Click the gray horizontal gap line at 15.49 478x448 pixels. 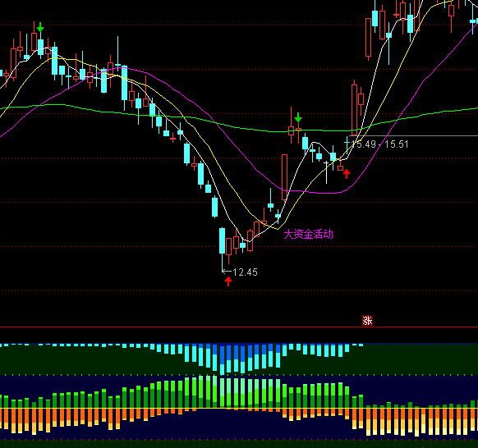[413, 135]
